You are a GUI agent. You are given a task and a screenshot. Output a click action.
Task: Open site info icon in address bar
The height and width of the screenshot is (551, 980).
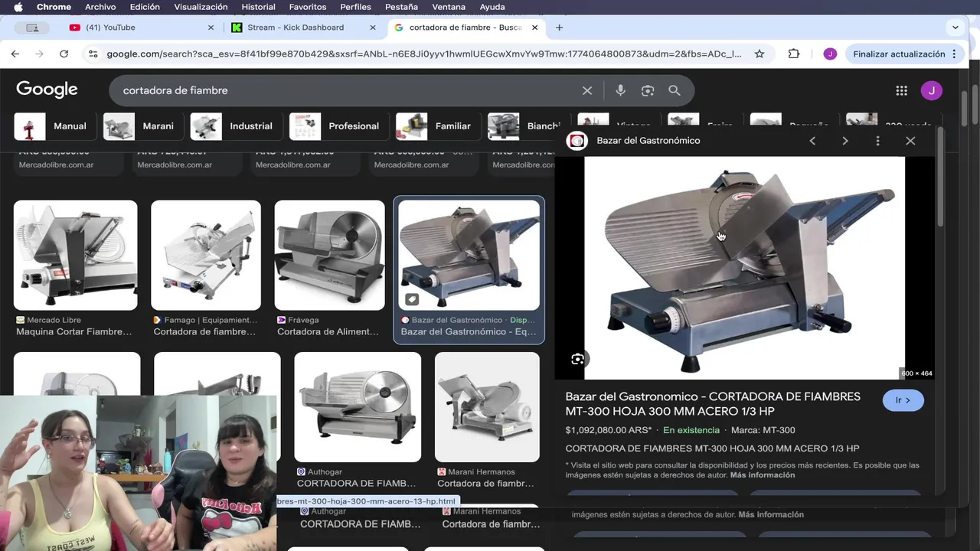[93, 54]
